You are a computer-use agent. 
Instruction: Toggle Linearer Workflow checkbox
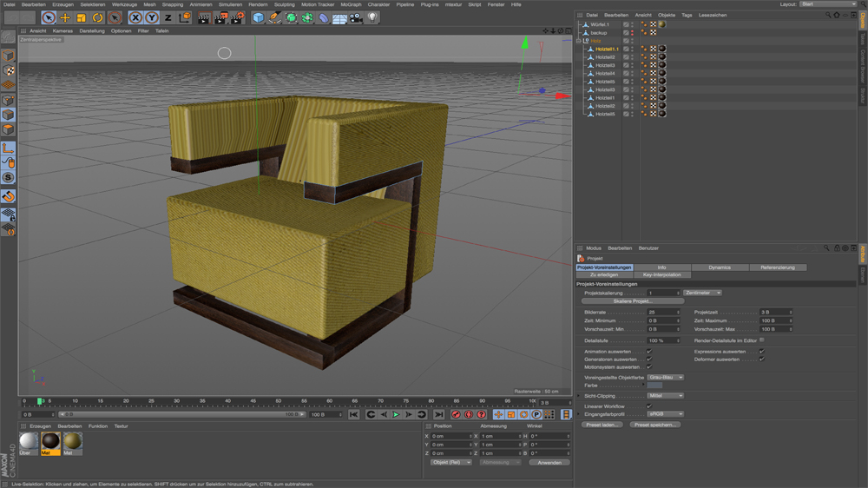[649, 406]
